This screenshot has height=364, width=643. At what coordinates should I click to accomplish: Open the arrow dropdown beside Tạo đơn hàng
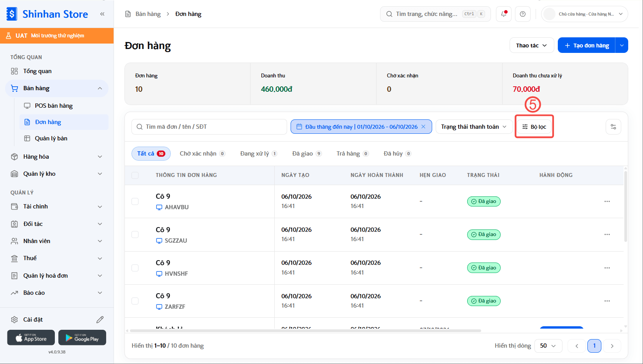pyautogui.click(x=622, y=45)
